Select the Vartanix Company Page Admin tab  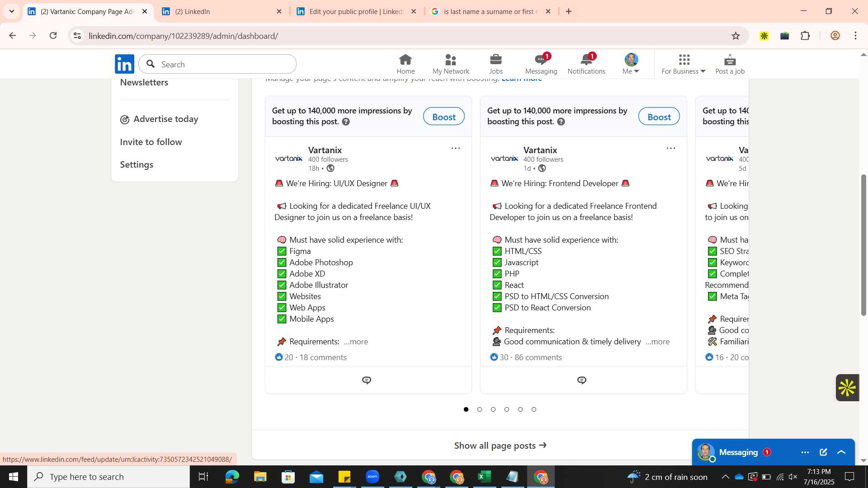(88, 11)
